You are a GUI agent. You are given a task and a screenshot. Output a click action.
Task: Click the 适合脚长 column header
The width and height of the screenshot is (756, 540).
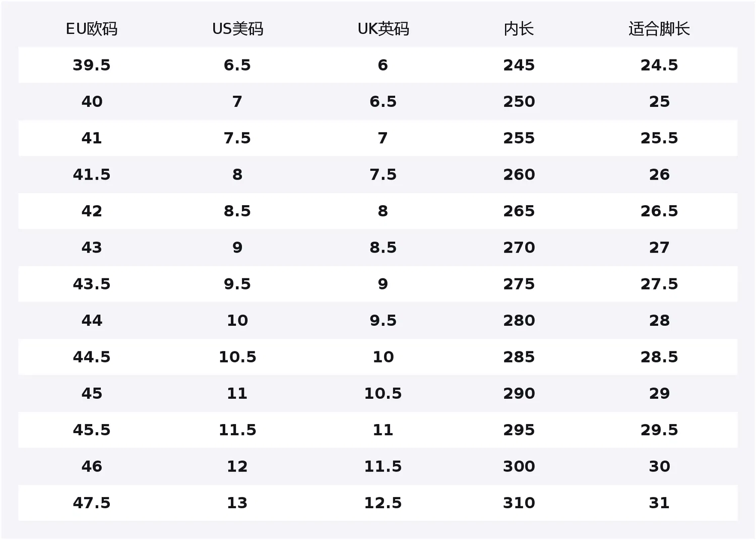659,29
